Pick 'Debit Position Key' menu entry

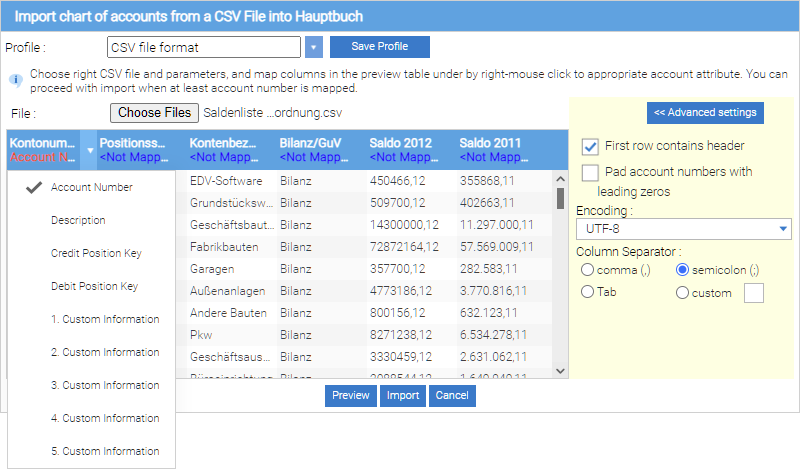coord(94,286)
